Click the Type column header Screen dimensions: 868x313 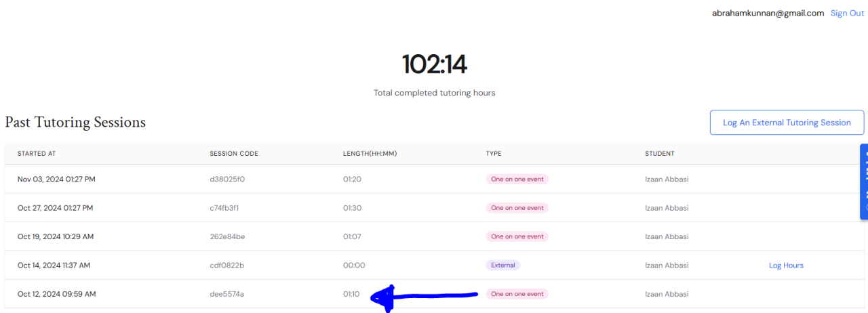coord(494,154)
